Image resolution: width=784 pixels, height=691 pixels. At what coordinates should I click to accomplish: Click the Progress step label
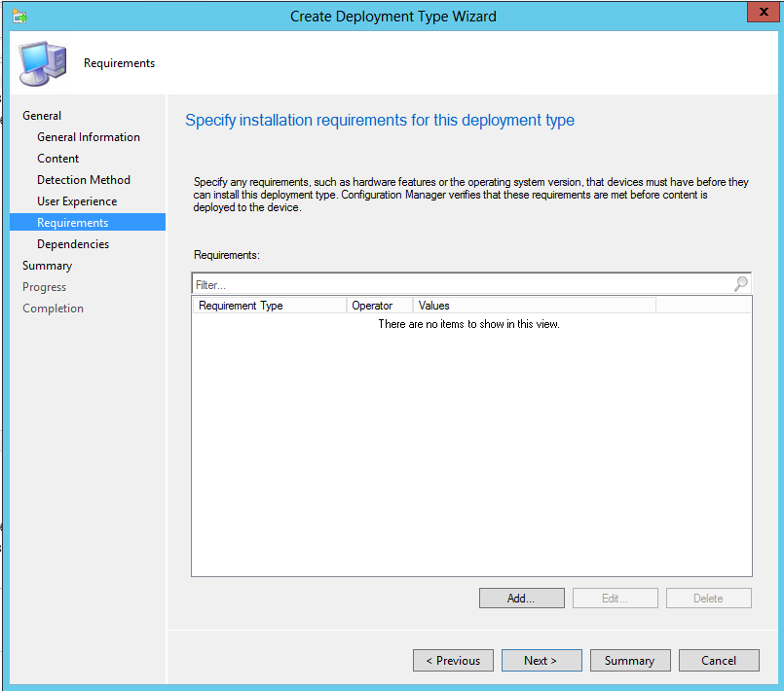44,287
